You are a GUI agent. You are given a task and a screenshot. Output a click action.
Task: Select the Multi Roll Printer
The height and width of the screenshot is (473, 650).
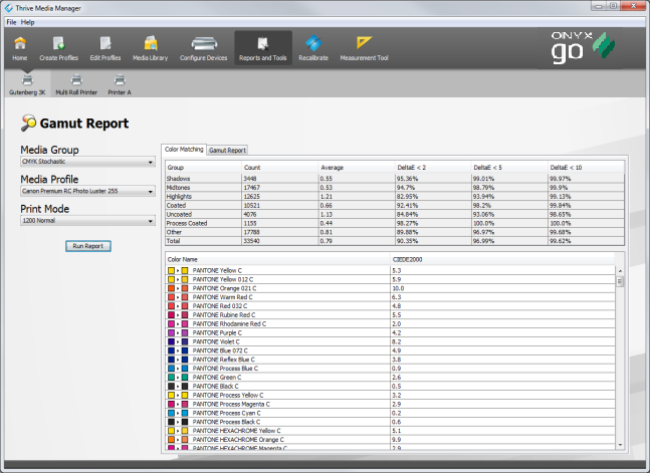(76, 84)
